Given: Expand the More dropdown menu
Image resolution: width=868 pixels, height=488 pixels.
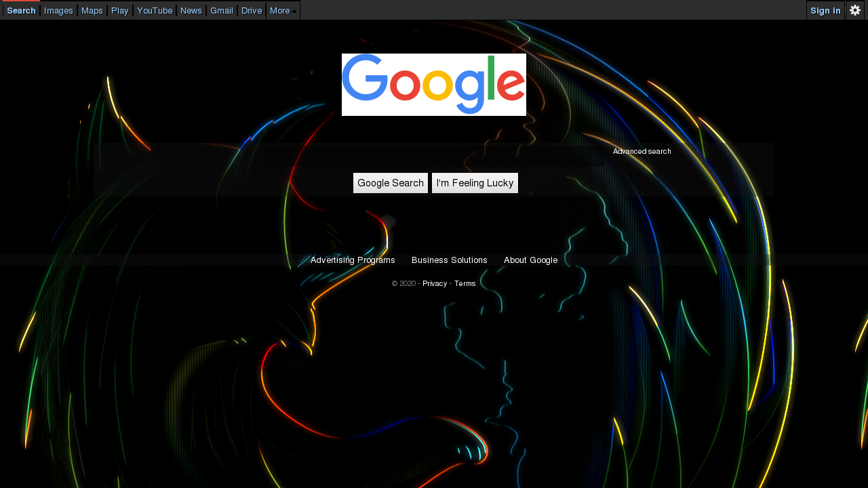Looking at the screenshot, I should (283, 10).
